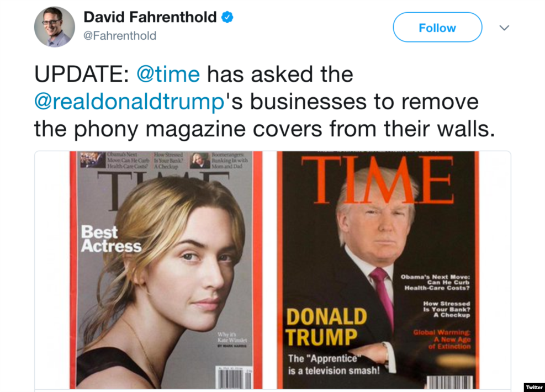This screenshot has height=392, width=545.
Task: Open the Donald Trump TIME cover image
Action: [x=378, y=270]
